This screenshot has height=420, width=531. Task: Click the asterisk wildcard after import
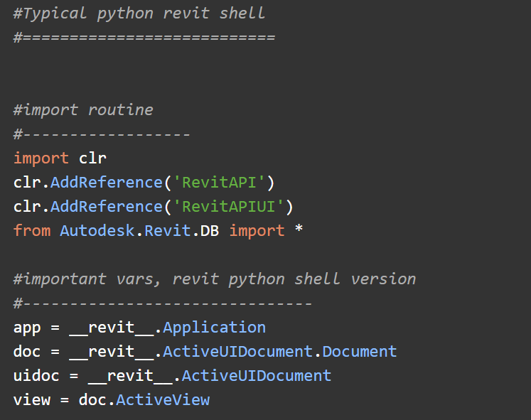(x=299, y=230)
